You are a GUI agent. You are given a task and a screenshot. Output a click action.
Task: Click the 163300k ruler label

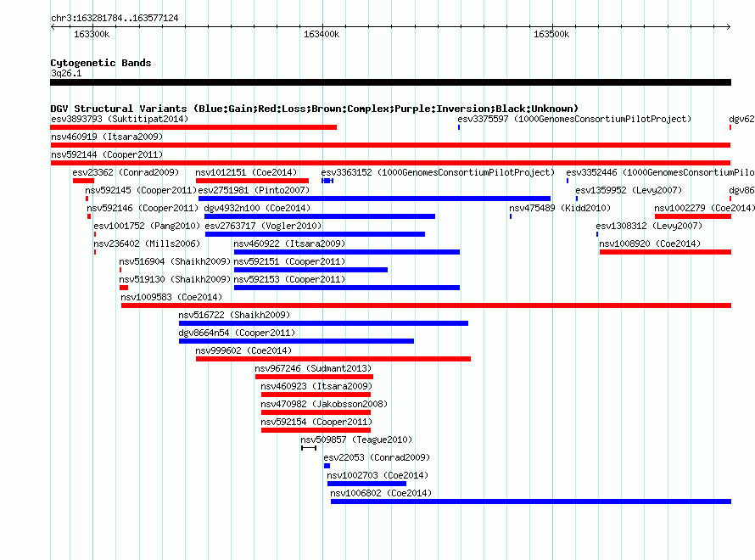92,34
